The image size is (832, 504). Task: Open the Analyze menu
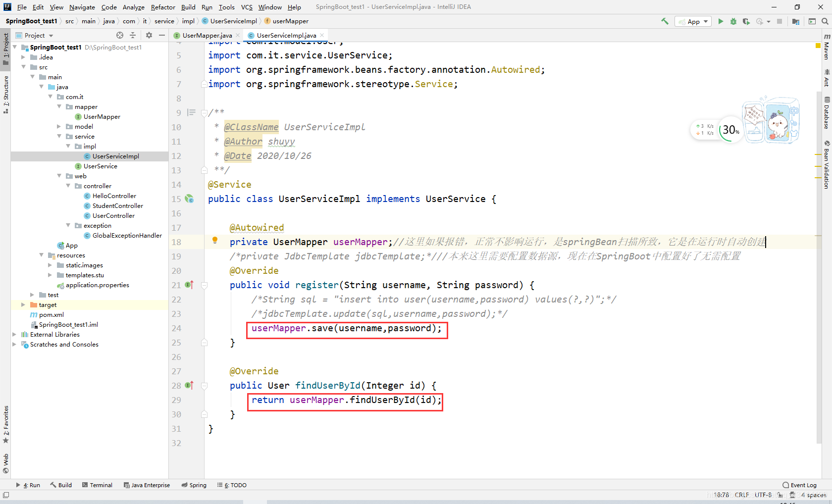(x=133, y=7)
